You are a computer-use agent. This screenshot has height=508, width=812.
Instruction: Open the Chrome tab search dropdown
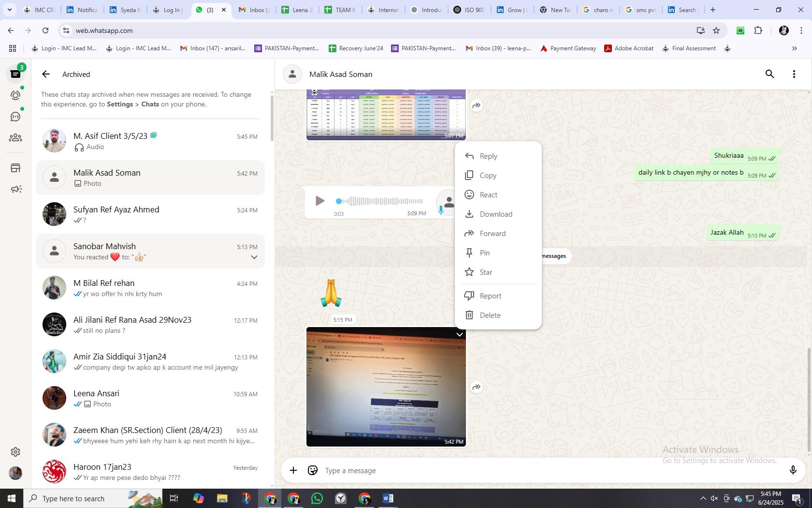click(x=9, y=10)
